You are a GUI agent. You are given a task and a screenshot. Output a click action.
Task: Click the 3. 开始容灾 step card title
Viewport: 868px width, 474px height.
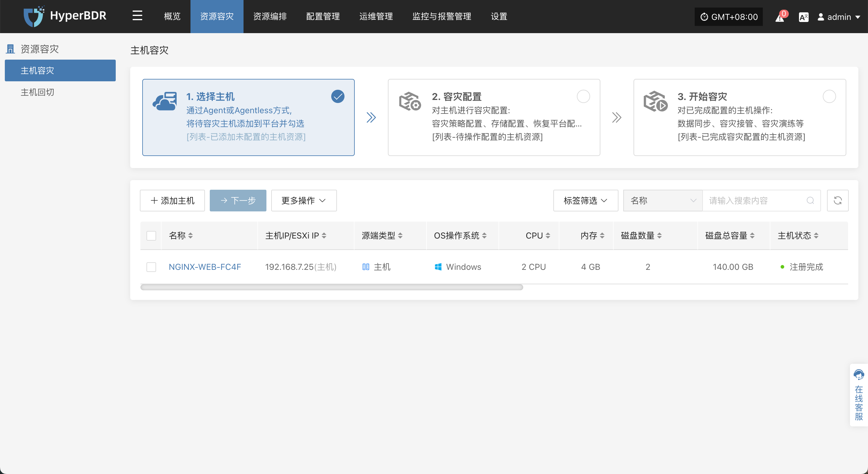pos(702,97)
